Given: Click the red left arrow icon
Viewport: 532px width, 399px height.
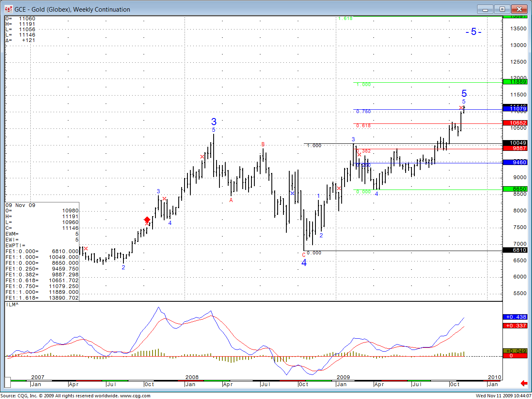Looking at the screenshot, I should [x=524, y=383].
